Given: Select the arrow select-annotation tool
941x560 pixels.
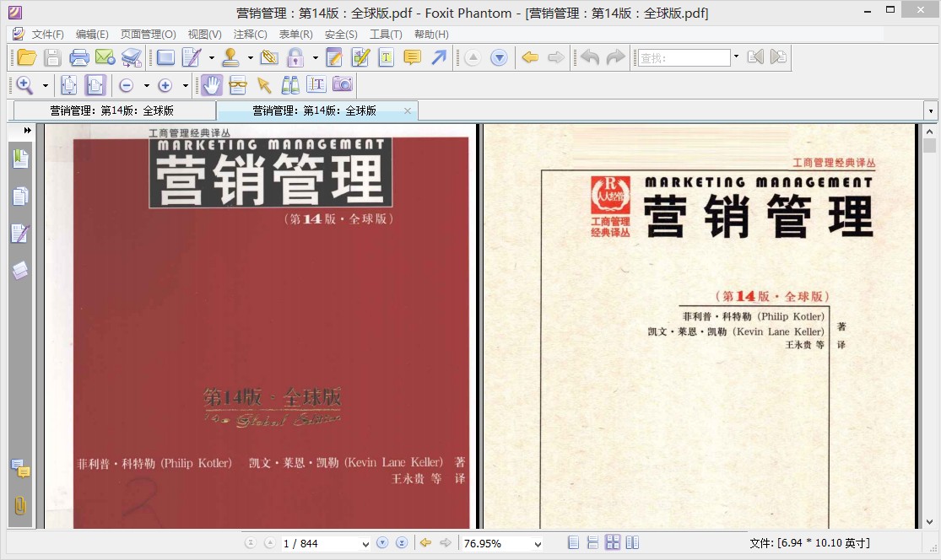Looking at the screenshot, I should (x=264, y=85).
